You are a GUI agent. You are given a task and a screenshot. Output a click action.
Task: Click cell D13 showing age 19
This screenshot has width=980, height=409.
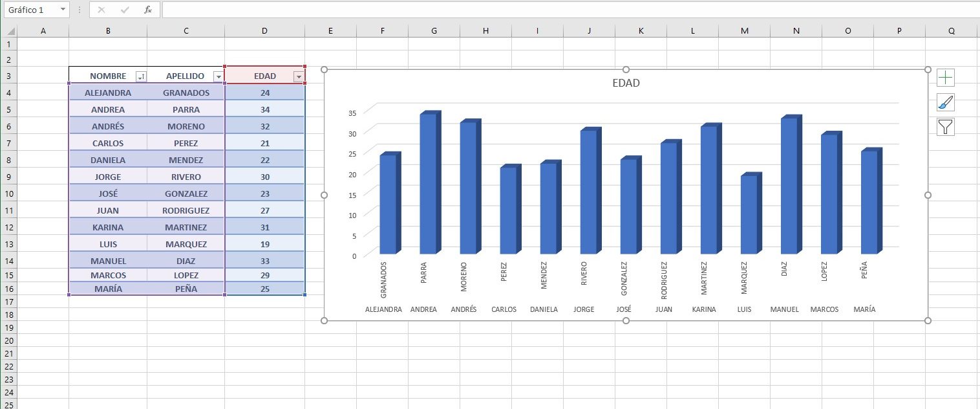click(264, 244)
